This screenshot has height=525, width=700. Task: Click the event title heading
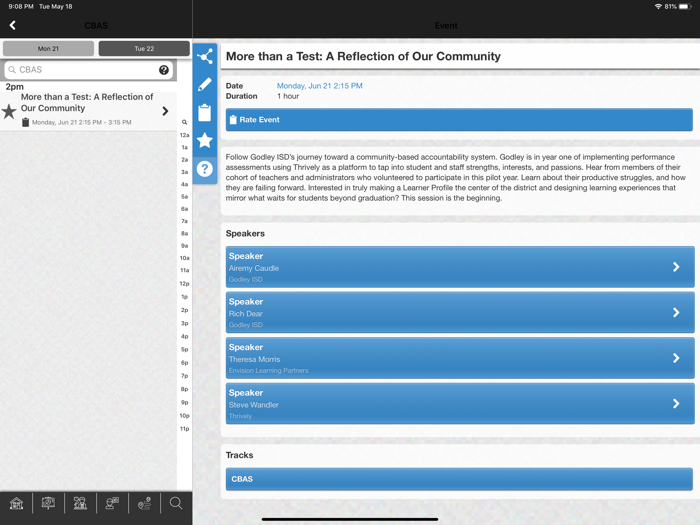coord(363,56)
